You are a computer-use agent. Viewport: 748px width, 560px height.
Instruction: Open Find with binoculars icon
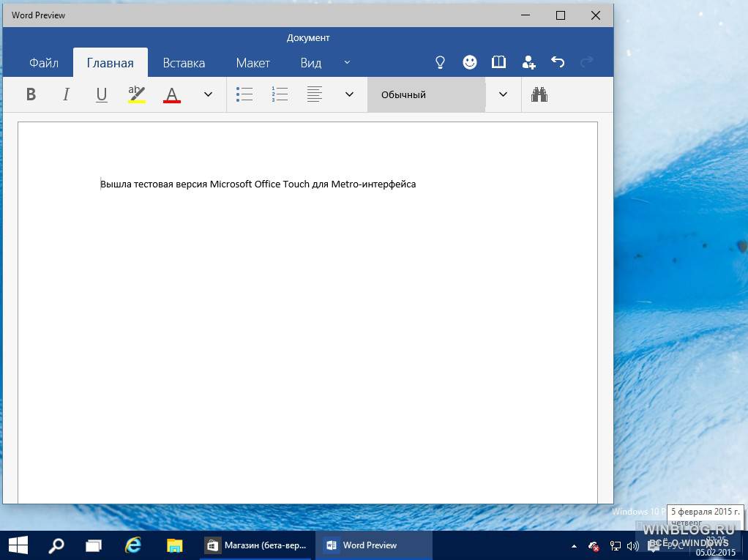539,94
